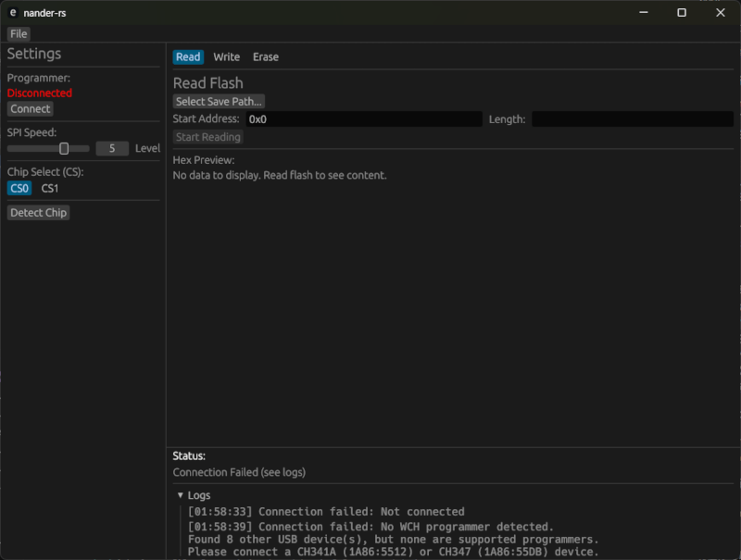Click the Start Reading button
This screenshot has height=560, width=741.
click(x=207, y=136)
